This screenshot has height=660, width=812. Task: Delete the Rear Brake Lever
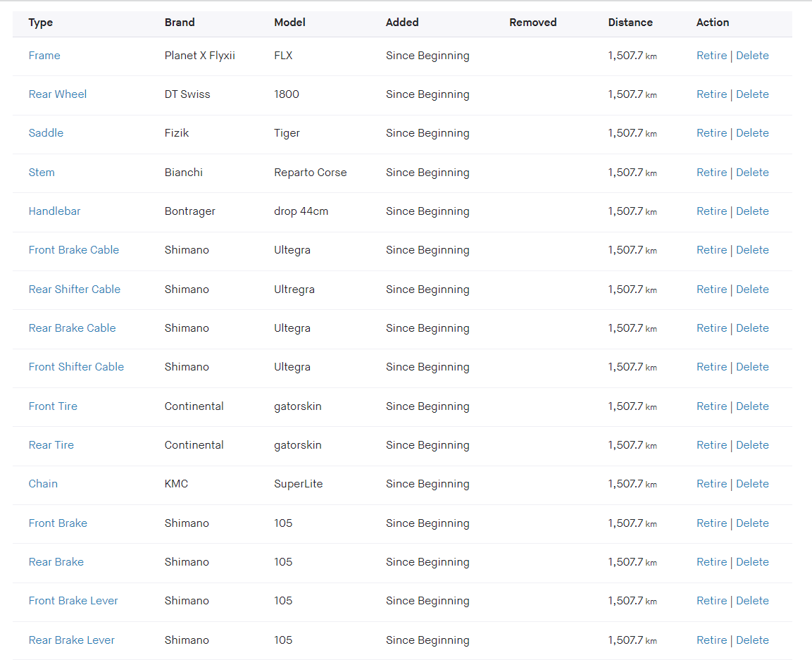[752, 641]
